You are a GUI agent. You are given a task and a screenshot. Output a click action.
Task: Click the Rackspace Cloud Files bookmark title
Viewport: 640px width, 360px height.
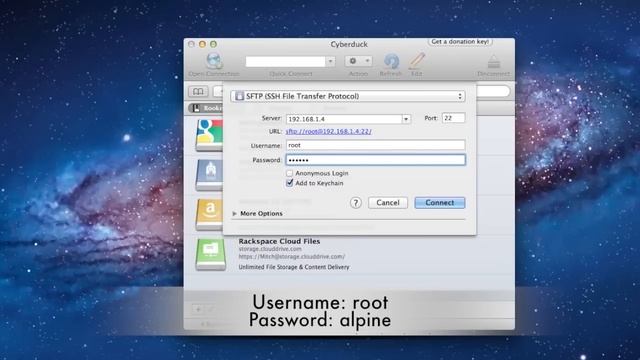point(279,241)
